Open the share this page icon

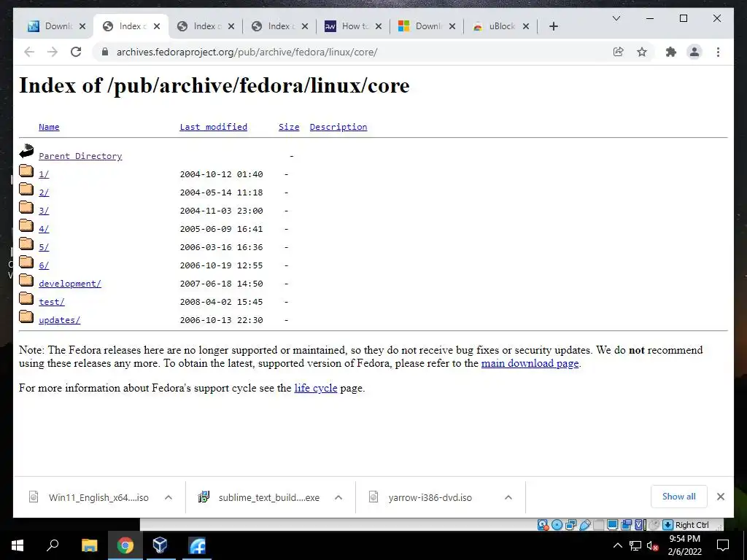(x=618, y=52)
